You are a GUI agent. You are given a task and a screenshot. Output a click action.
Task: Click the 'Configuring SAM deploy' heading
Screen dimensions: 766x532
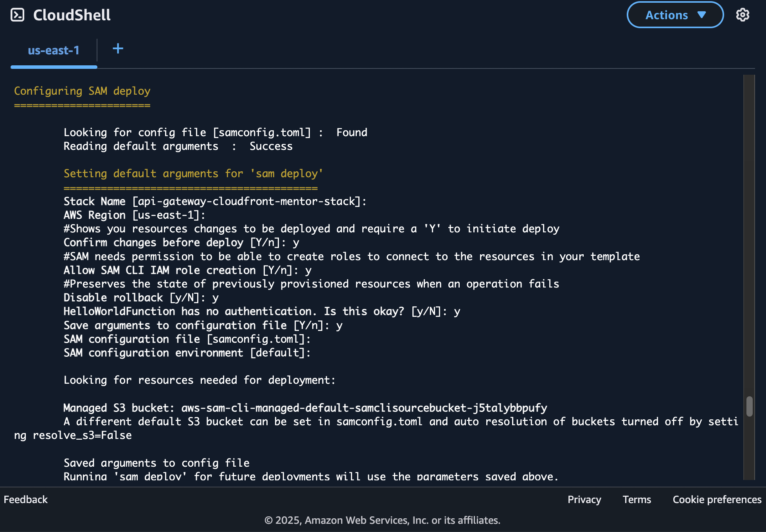tap(82, 91)
